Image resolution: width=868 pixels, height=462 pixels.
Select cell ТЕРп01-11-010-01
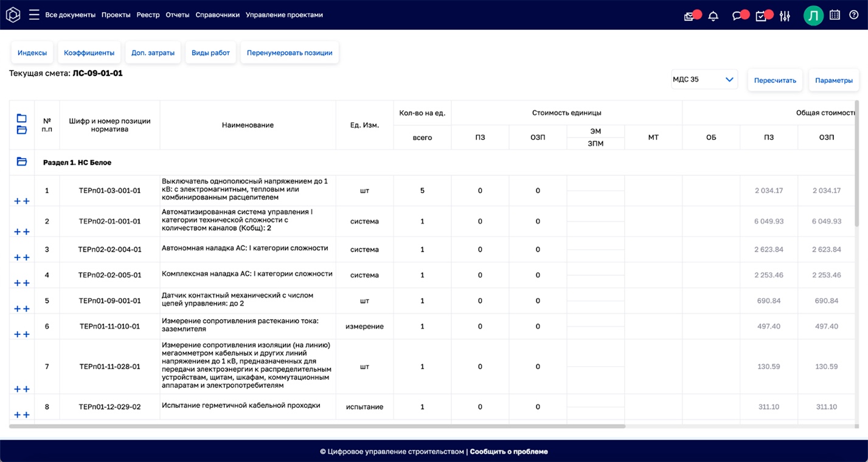point(109,326)
